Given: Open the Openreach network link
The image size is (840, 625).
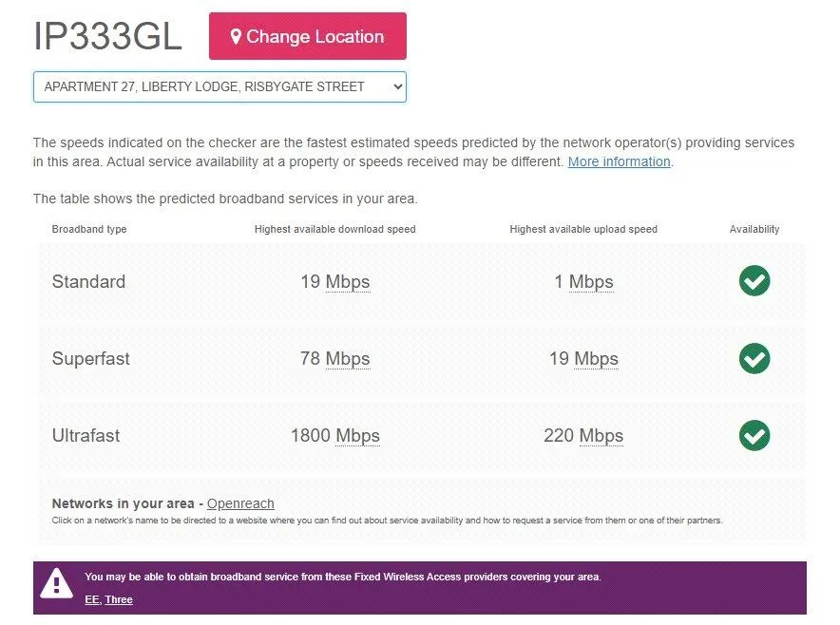Looking at the screenshot, I should [x=240, y=503].
